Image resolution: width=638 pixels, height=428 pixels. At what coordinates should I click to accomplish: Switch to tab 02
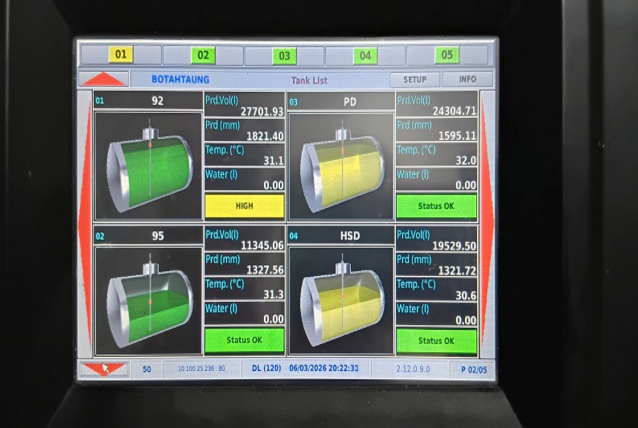click(203, 55)
